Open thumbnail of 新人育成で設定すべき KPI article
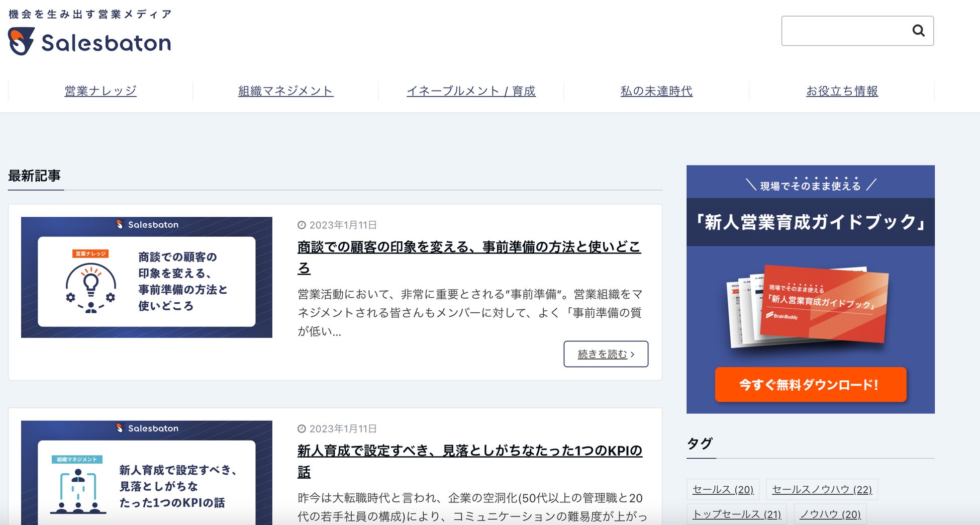Screen dimensions: 980x525 point(147,473)
